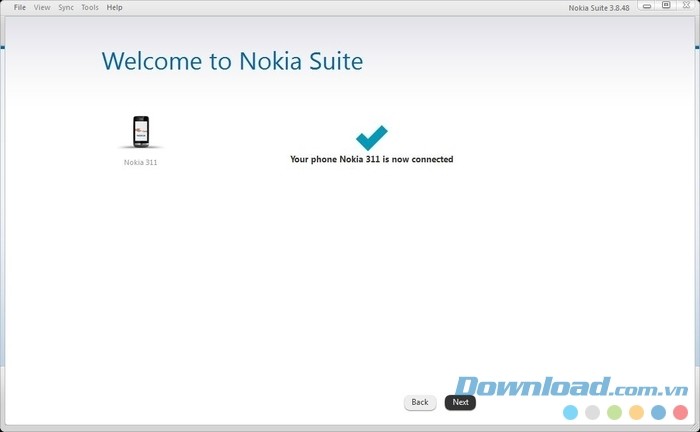This screenshot has width=700, height=432.
Task: Select the Nokia 311 phone image
Action: point(141,132)
